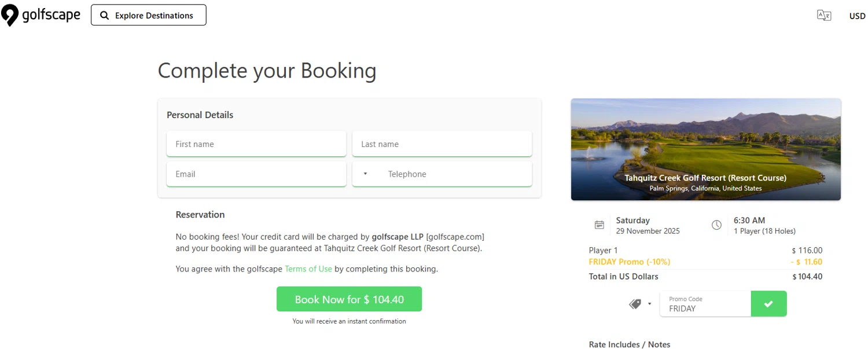This screenshot has height=349, width=868.
Task: Open Explore Destinations search
Action: point(149,16)
